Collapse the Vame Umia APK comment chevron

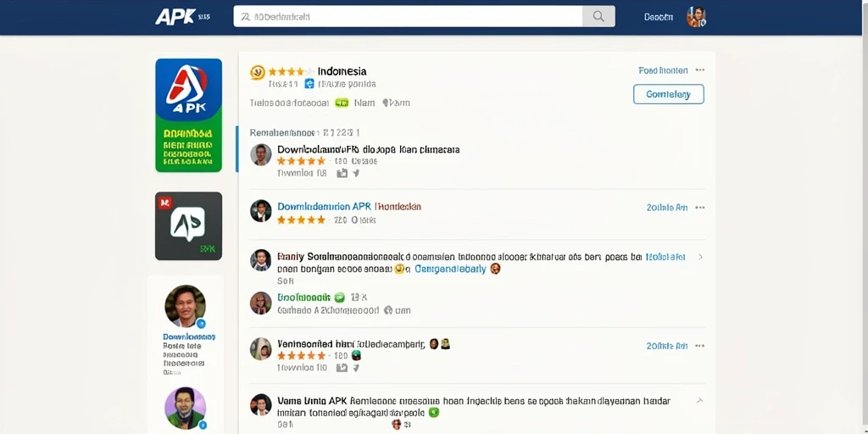(x=699, y=400)
